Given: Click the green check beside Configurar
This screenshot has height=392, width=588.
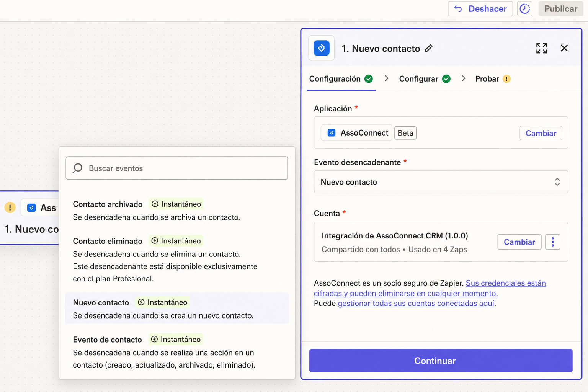Looking at the screenshot, I should [x=446, y=79].
